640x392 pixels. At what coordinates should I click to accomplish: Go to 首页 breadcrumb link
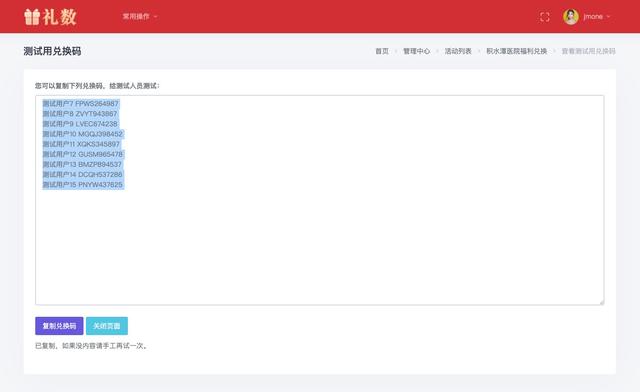click(382, 51)
